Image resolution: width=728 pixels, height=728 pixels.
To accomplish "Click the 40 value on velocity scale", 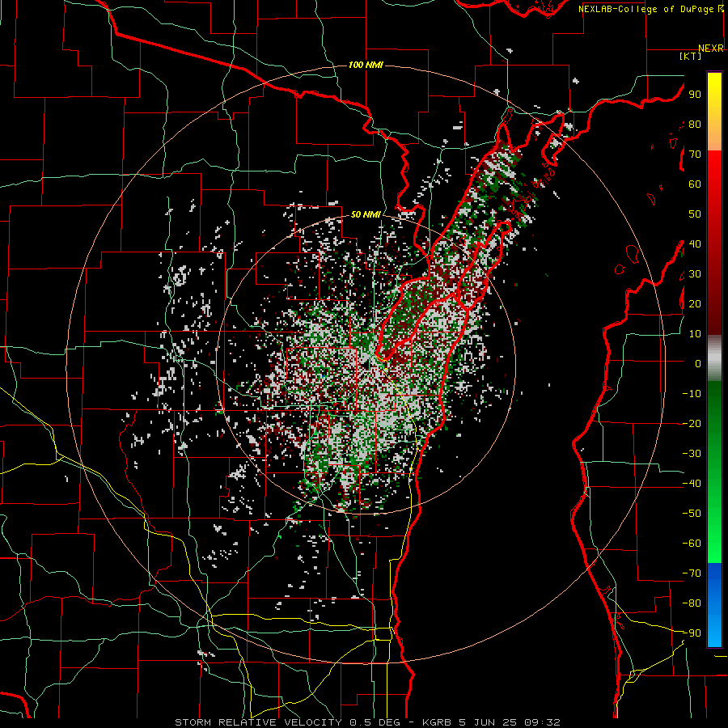I will point(695,243).
